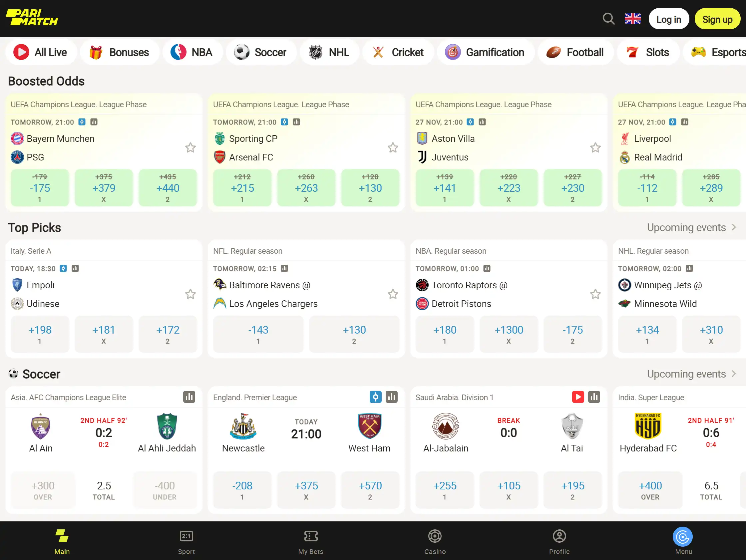
Task: Select boosted -175 odds for Bayern win
Action: [40, 188]
